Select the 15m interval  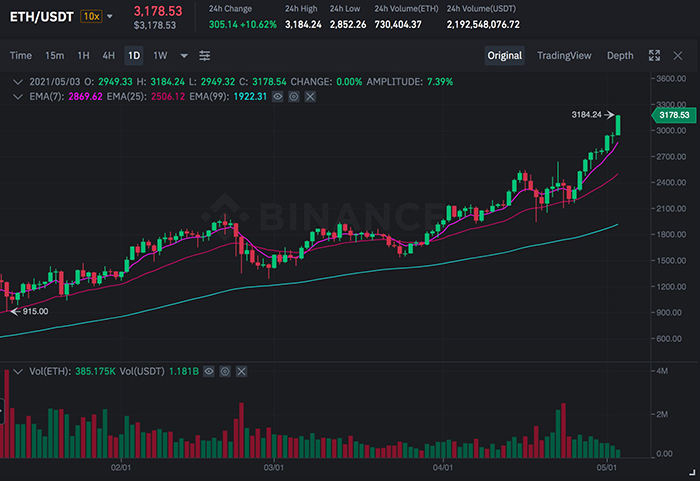[55, 55]
